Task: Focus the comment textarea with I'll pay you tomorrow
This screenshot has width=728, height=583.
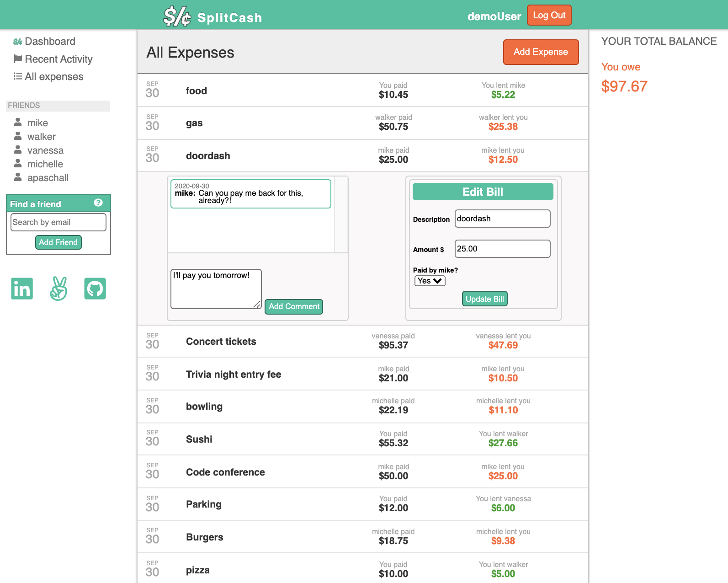Action: pyautogui.click(x=216, y=289)
